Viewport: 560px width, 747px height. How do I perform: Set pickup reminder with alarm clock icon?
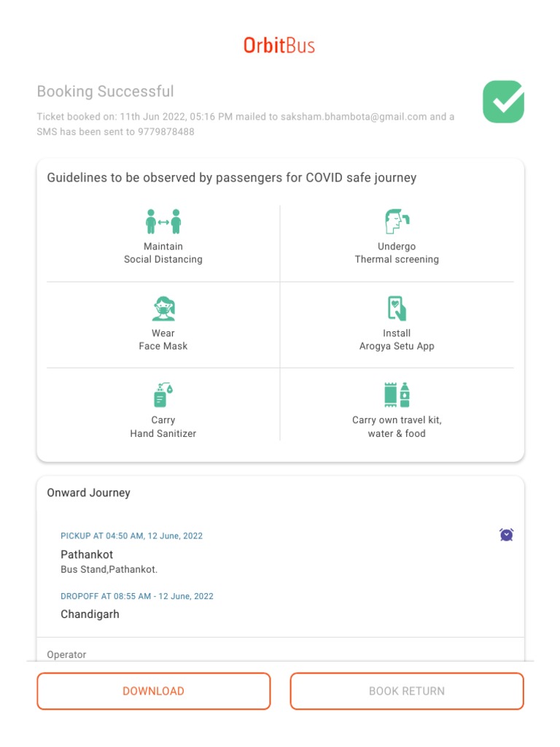click(x=506, y=535)
